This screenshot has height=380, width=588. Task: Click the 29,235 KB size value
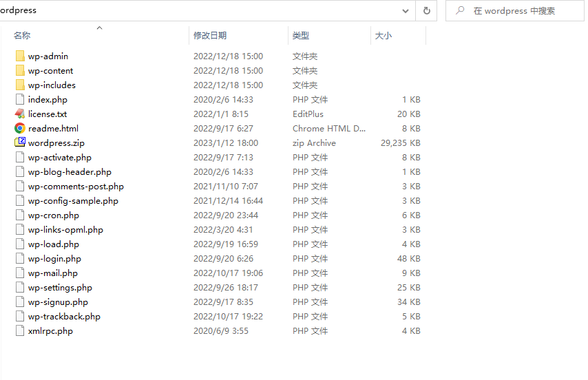pyautogui.click(x=401, y=142)
